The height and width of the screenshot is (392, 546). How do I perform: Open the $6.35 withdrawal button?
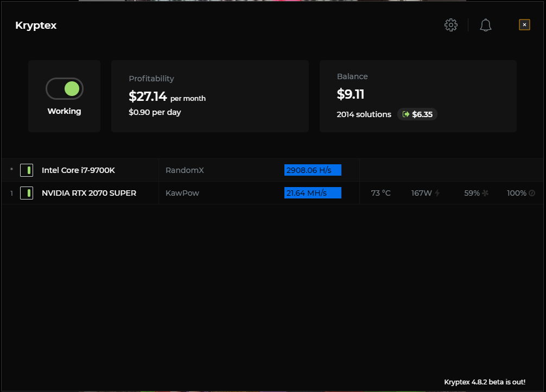coord(417,114)
